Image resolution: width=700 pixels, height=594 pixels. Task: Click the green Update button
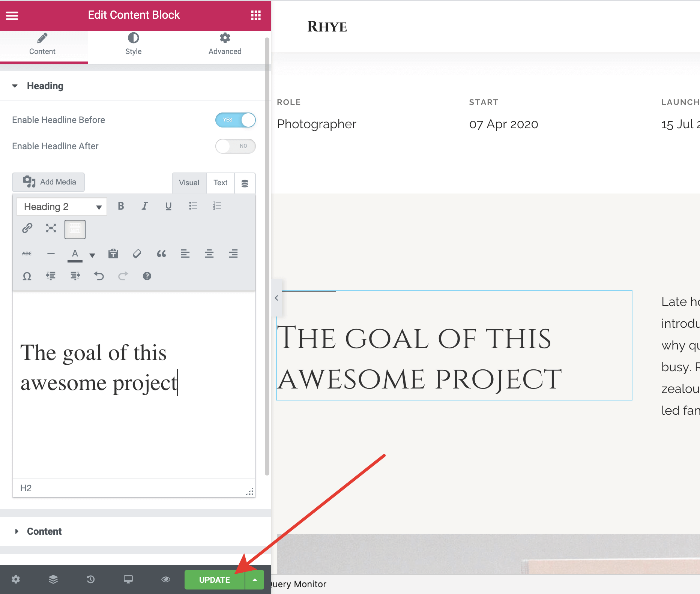(214, 580)
